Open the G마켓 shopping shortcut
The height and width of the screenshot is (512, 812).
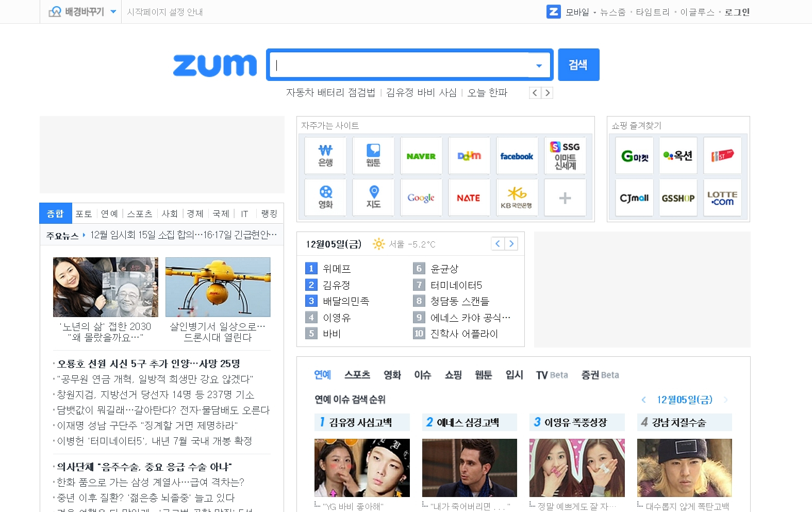(634, 156)
